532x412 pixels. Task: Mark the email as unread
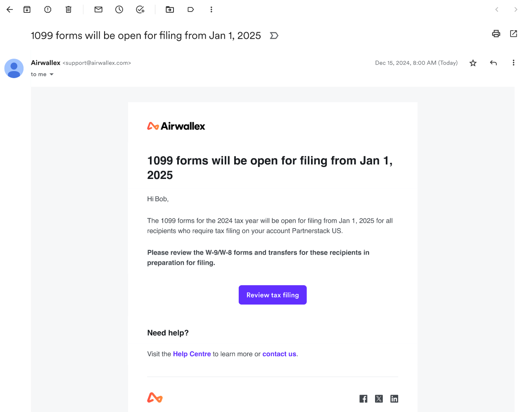click(98, 9)
